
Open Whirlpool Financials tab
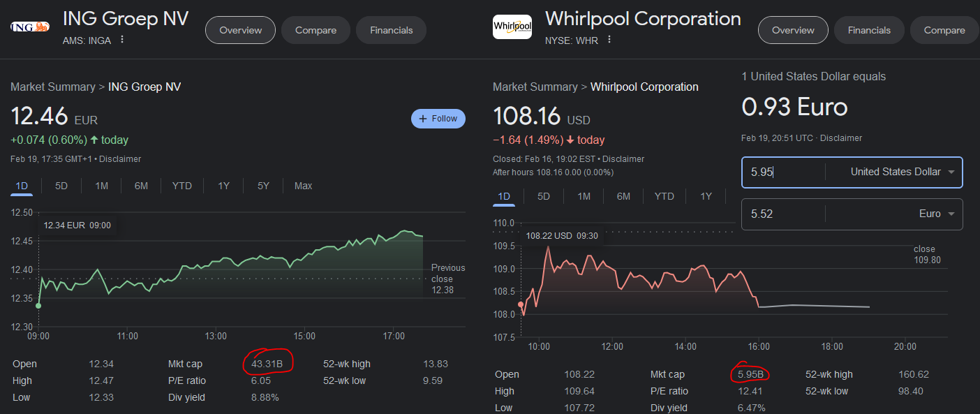pyautogui.click(x=869, y=30)
